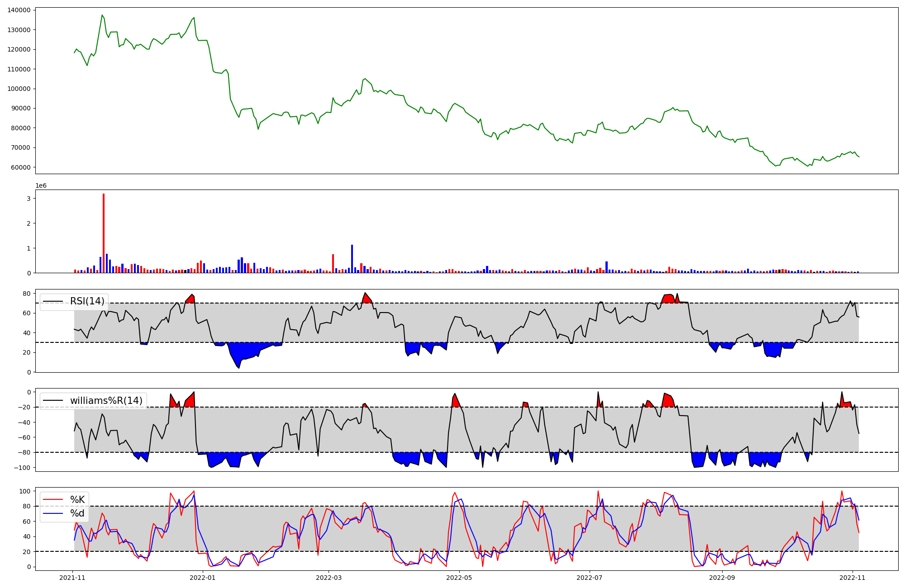Click the blue %d legend line swatch
Screen dimensions: 905x588
pos(53,513)
